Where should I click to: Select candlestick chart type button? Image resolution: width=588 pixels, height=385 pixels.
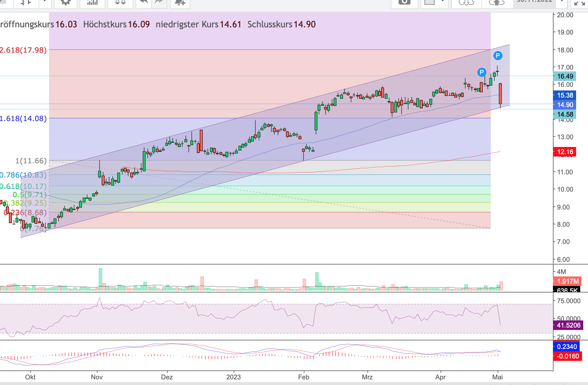click(x=26, y=2)
